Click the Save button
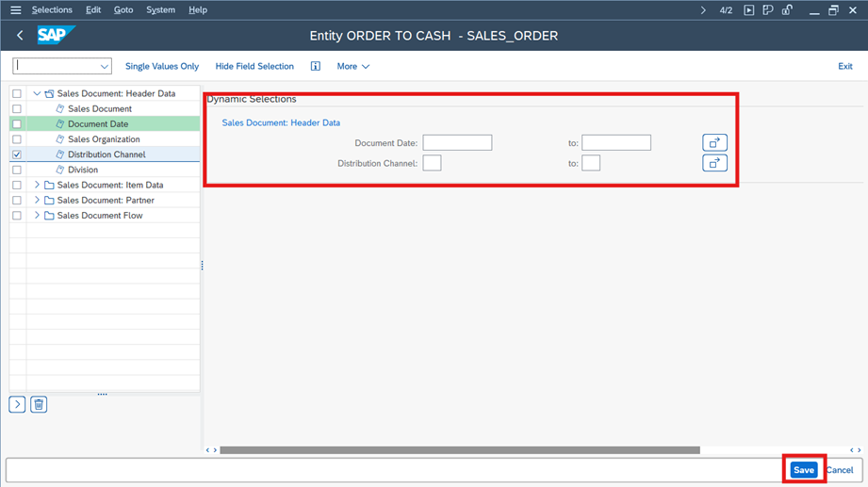This screenshot has width=868, height=487. pyautogui.click(x=803, y=470)
